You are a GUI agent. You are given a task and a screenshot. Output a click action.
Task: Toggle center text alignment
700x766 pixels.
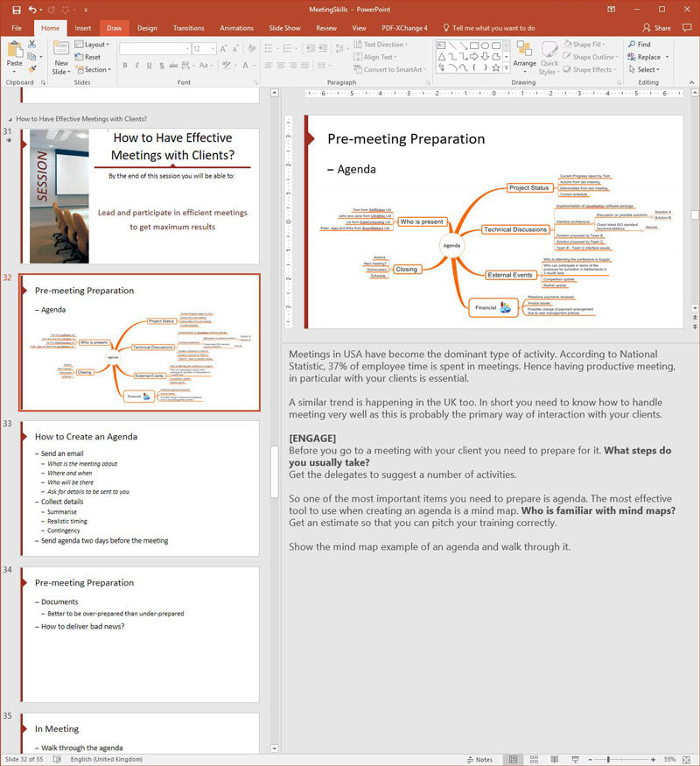click(x=280, y=65)
